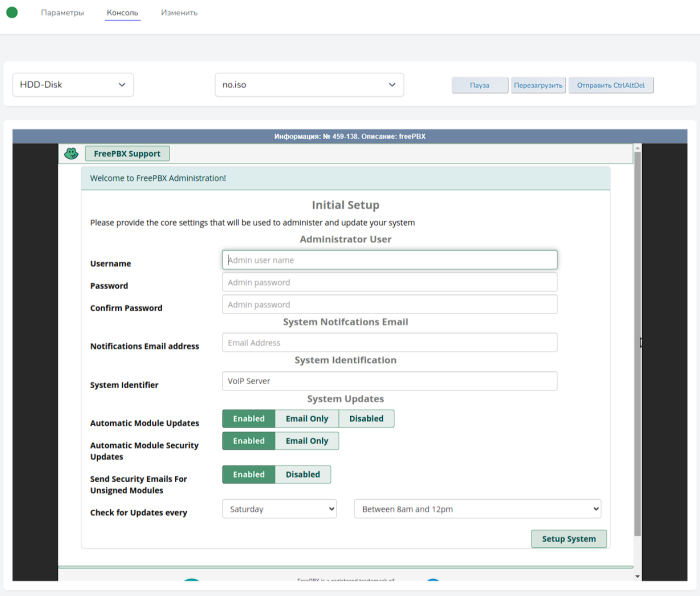Enable Automatic Module Security Updates
The image size is (700, 596).
coord(248,441)
